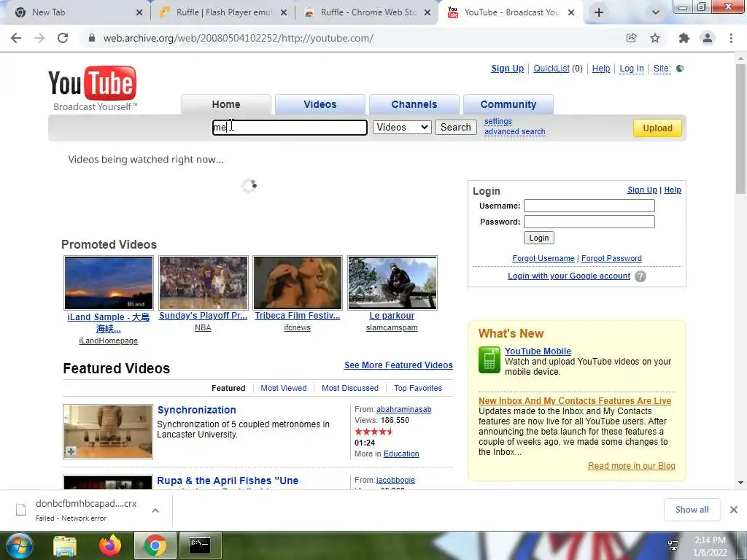Click the browser forward arrow
The image size is (747, 560).
(39, 38)
